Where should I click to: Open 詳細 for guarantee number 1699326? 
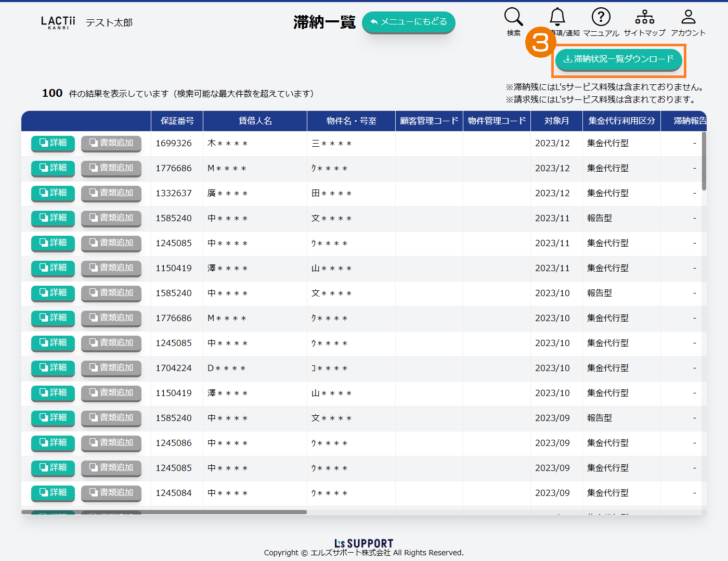pyautogui.click(x=53, y=143)
